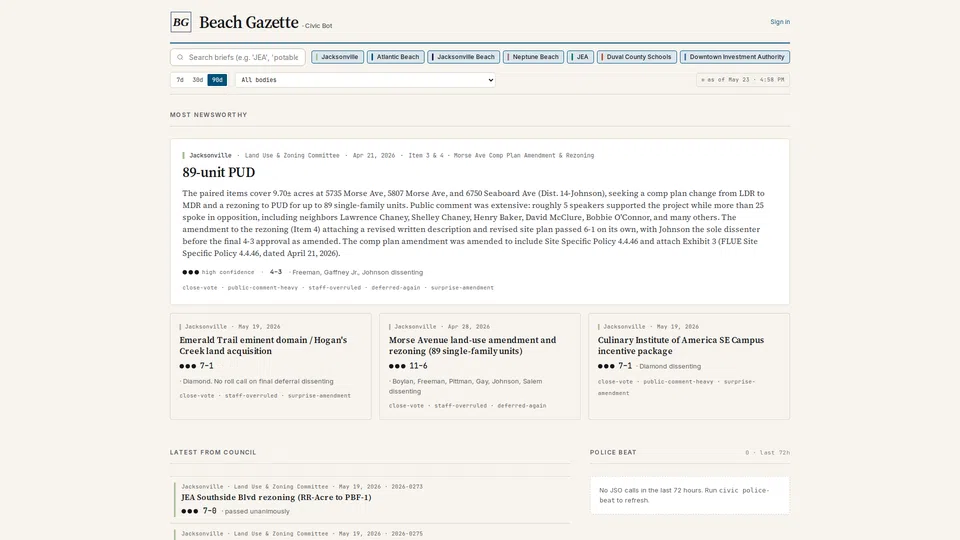Click the deferred-again tag under 89-unit PUD
This screenshot has width=960, height=540.
(x=396, y=287)
